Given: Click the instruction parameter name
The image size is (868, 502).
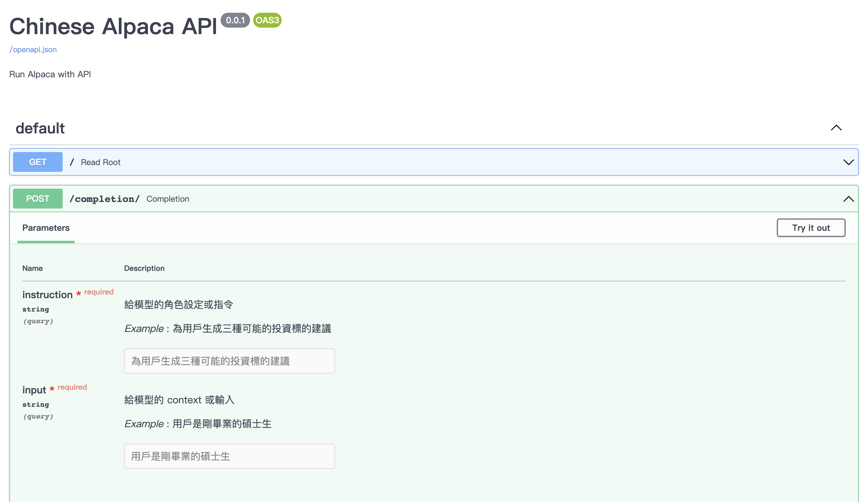Looking at the screenshot, I should (47, 295).
